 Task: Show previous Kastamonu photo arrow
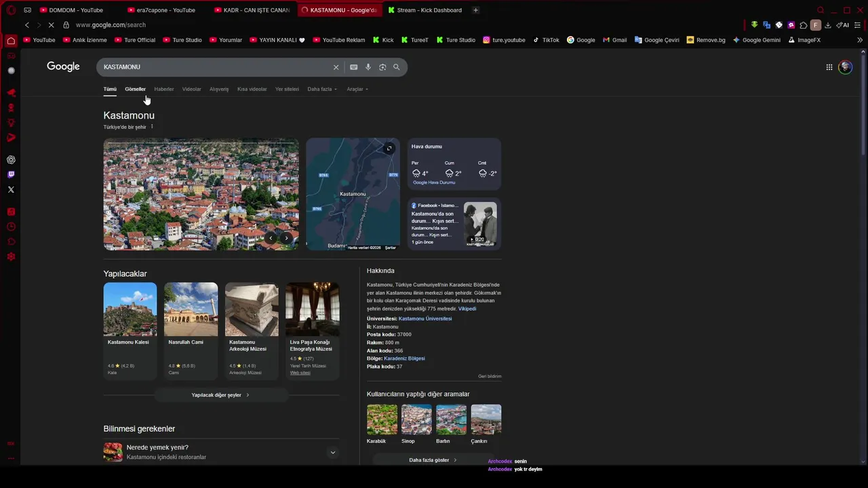click(x=271, y=238)
